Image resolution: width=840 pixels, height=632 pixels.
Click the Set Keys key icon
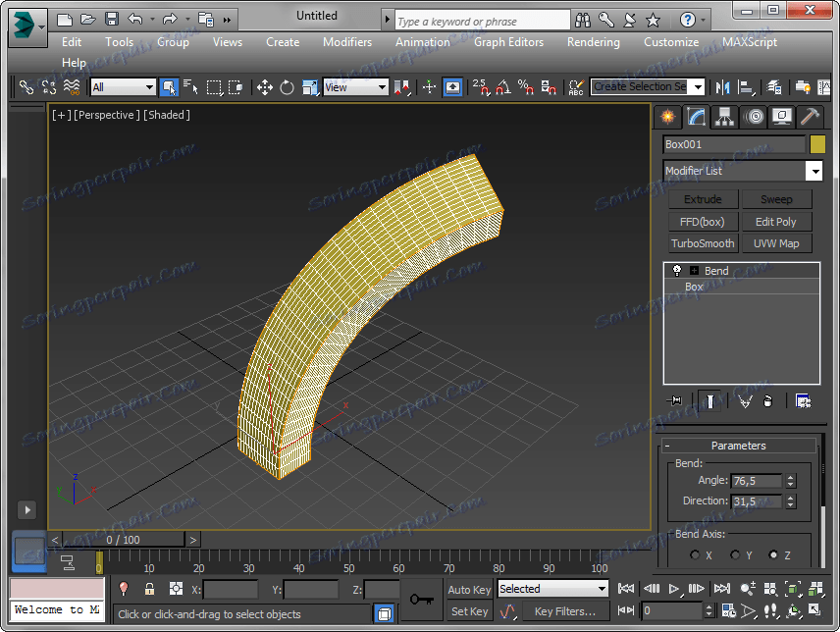coord(422,600)
